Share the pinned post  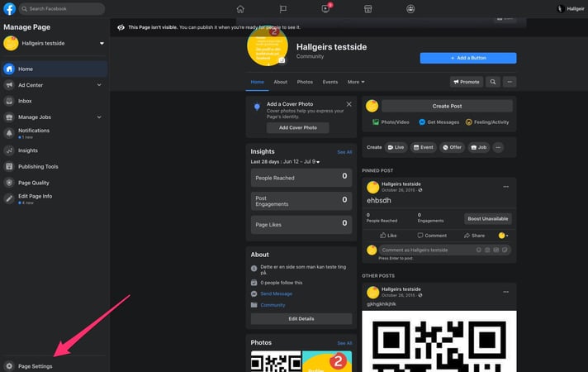(474, 236)
